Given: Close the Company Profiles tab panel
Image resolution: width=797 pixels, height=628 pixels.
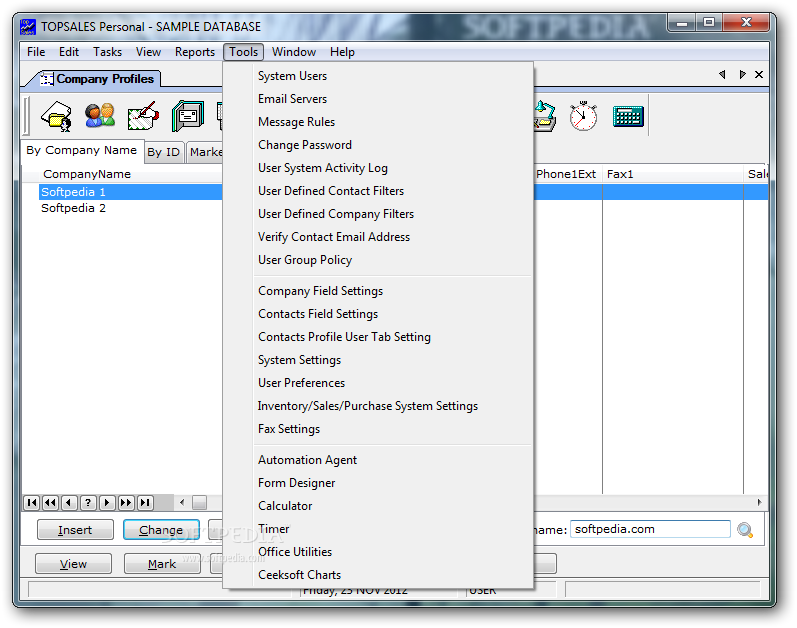Looking at the screenshot, I should click(x=759, y=75).
